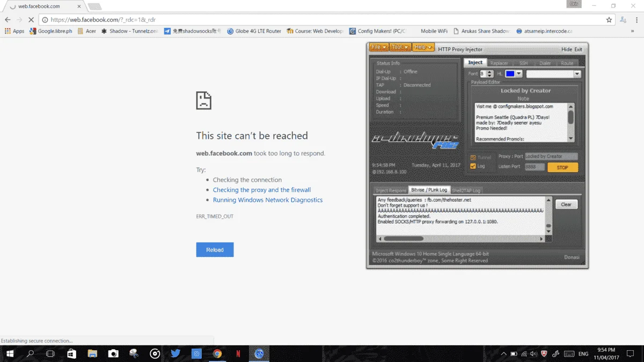Click the Note box vertical scrollbar

[570, 122]
